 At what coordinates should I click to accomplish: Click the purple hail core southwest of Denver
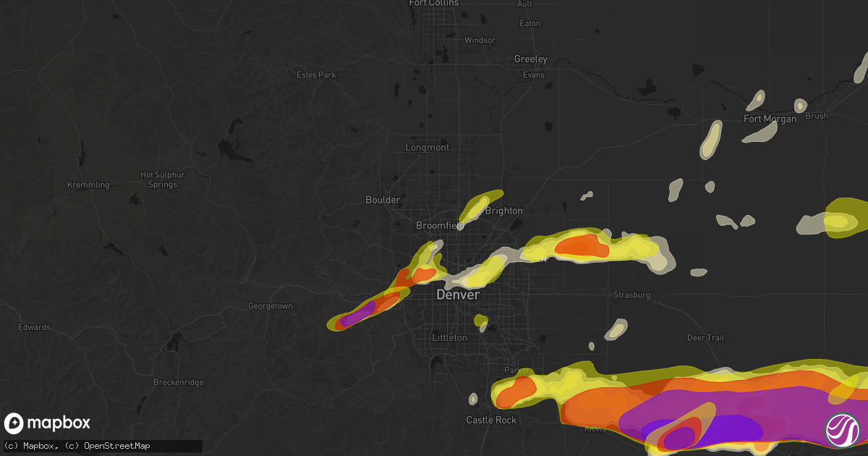359,314
